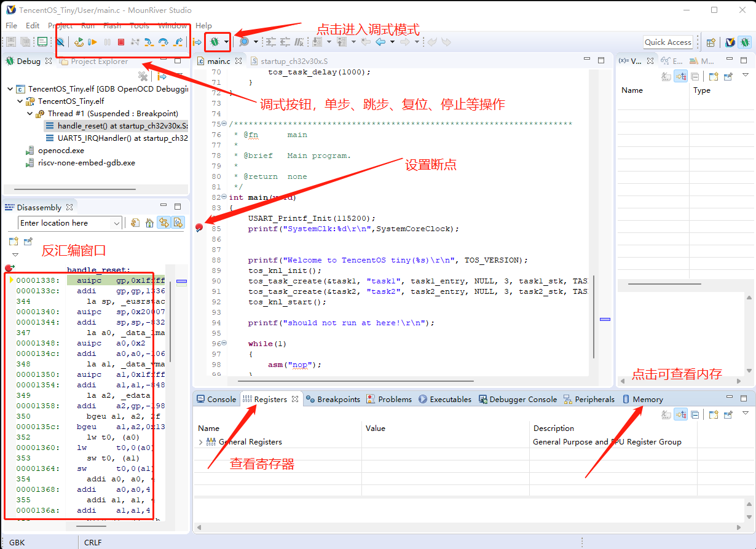Viewport: 756px width, 549px height.
Task: Toggle Link with Active Debug Context icon
Action: pos(163,223)
